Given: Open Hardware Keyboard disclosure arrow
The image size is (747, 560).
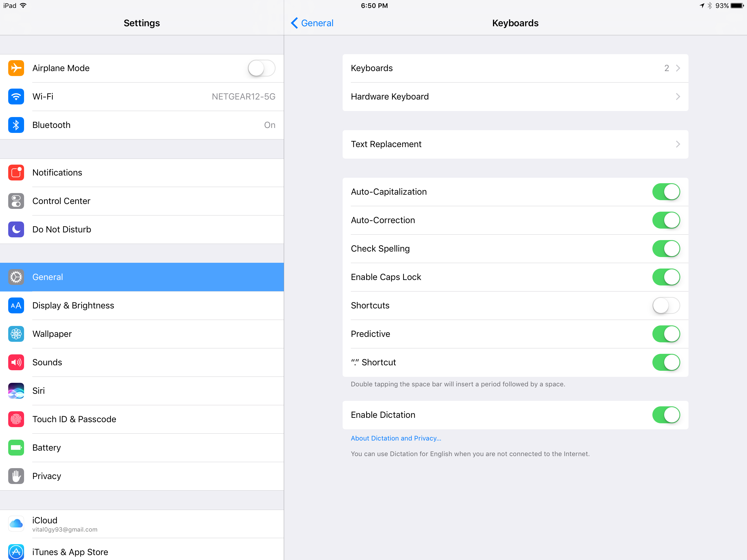Looking at the screenshot, I should click(x=678, y=97).
